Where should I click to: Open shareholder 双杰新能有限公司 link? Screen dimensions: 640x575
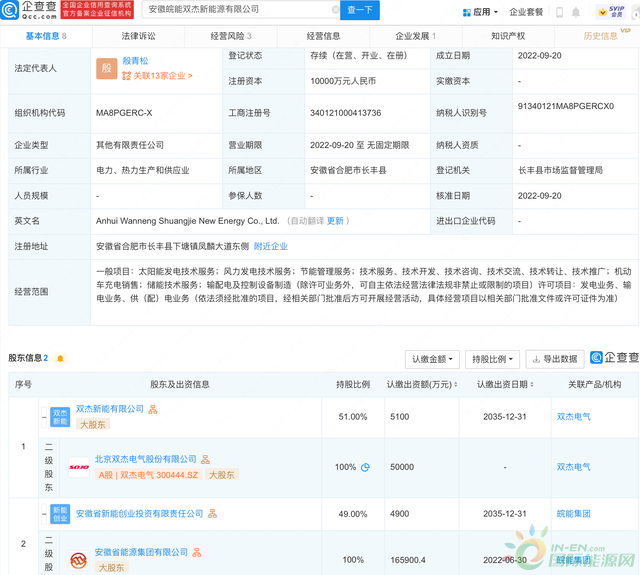110,409
